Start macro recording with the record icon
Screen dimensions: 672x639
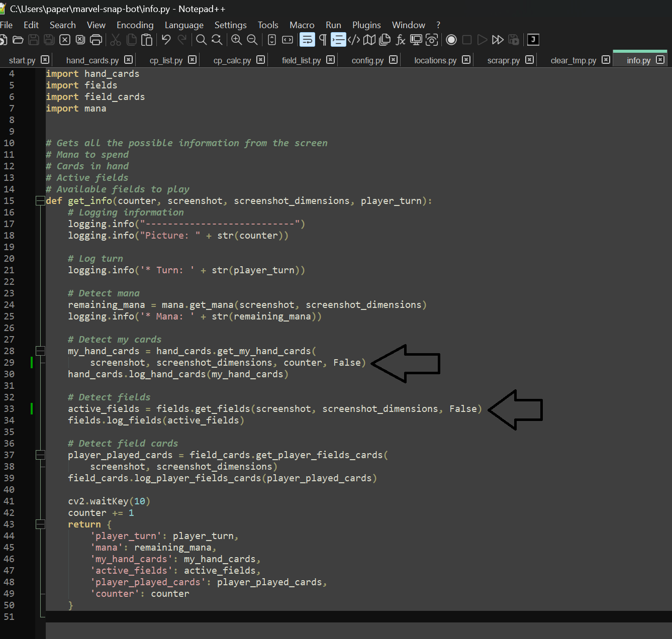pos(451,40)
